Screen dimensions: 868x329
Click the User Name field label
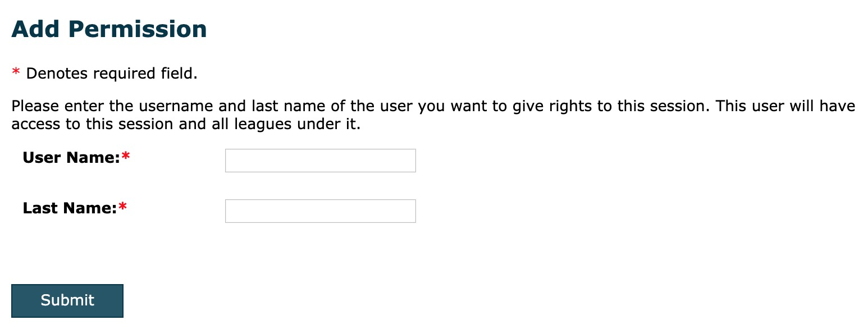(x=71, y=158)
